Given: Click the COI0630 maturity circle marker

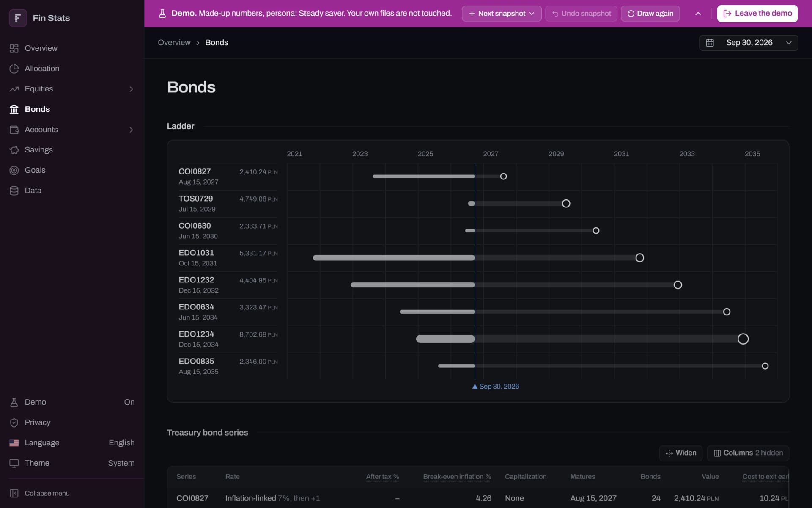Looking at the screenshot, I should 596,231.
